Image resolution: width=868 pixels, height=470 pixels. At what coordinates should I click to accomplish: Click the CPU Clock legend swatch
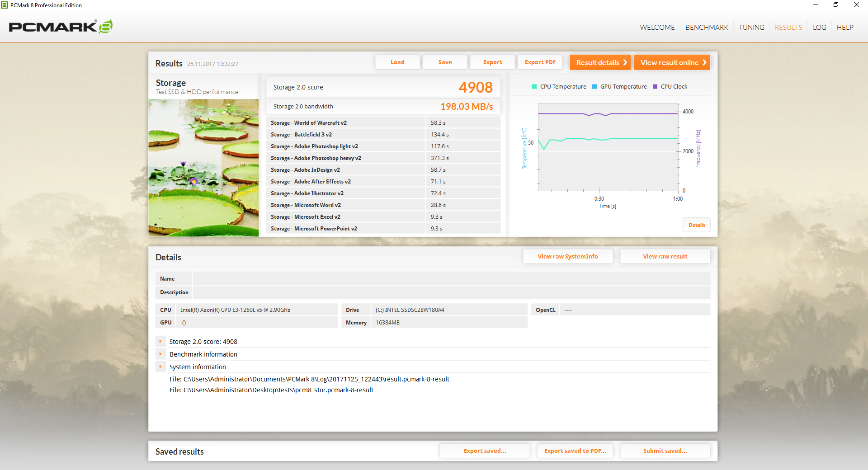click(x=655, y=87)
